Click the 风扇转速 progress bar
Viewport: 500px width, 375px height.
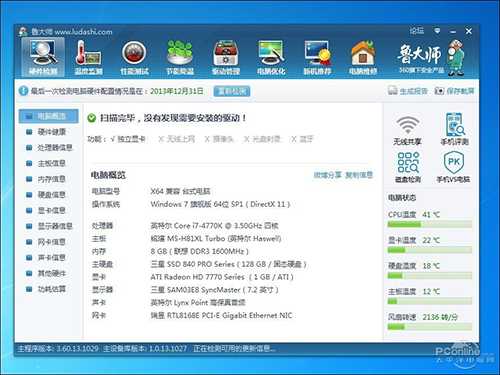point(430,327)
